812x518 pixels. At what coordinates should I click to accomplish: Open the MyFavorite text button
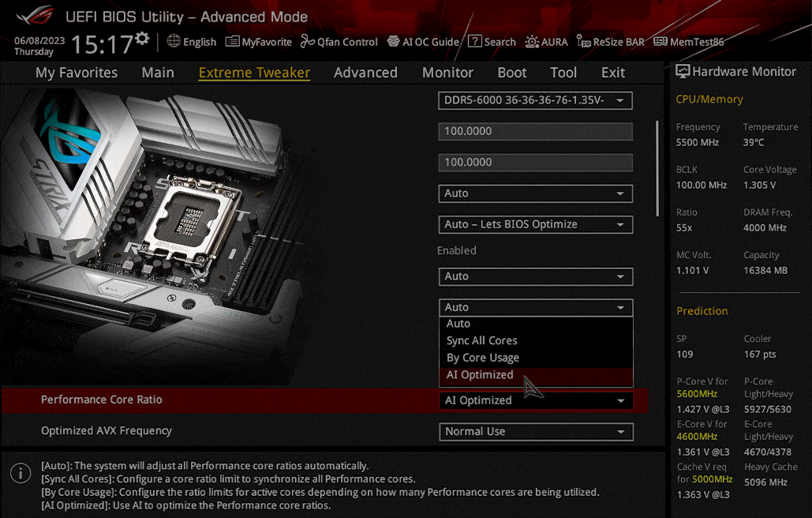[267, 42]
